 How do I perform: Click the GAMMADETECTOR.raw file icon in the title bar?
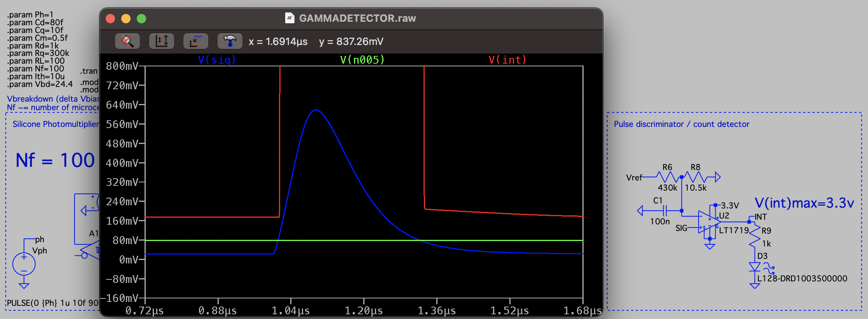(289, 18)
